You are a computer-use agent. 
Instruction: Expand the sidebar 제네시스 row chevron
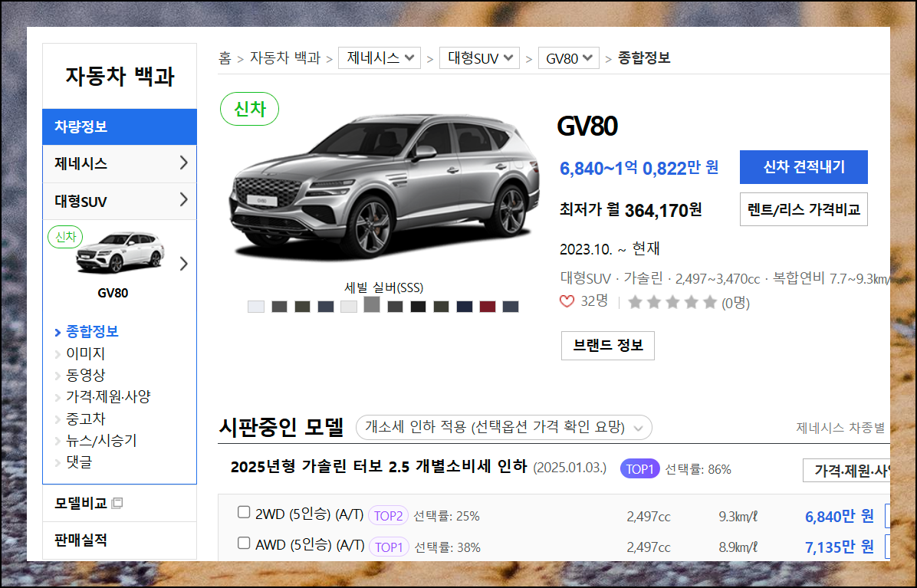pyautogui.click(x=184, y=163)
